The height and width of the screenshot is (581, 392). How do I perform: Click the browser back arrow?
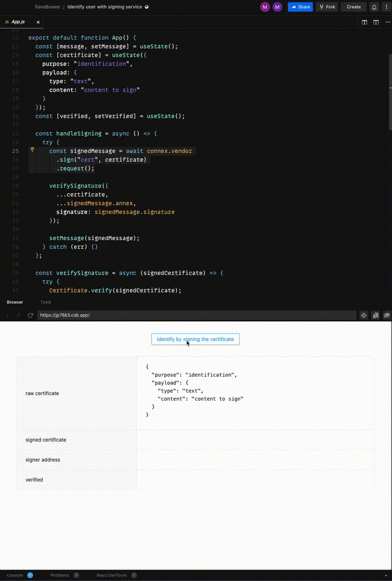pyautogui.click(x=7, y=315)
